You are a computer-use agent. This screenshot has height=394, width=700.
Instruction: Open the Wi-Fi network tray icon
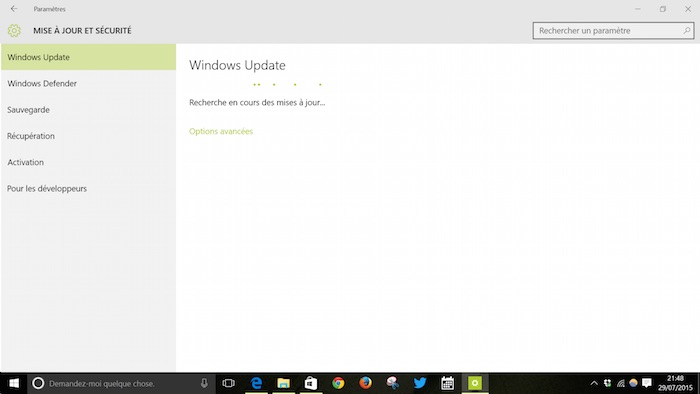pos(621,383)
